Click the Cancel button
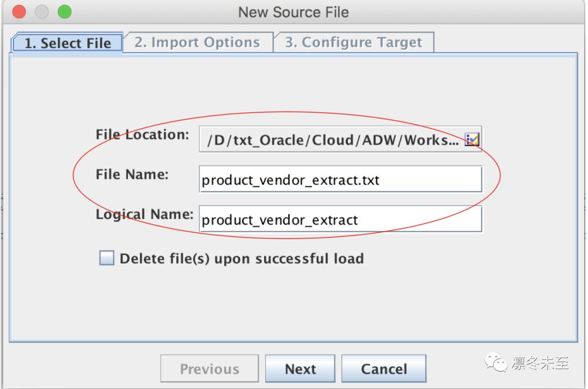Image resolution: width=588 pixels, height=389 pixels. click(384, 369)
